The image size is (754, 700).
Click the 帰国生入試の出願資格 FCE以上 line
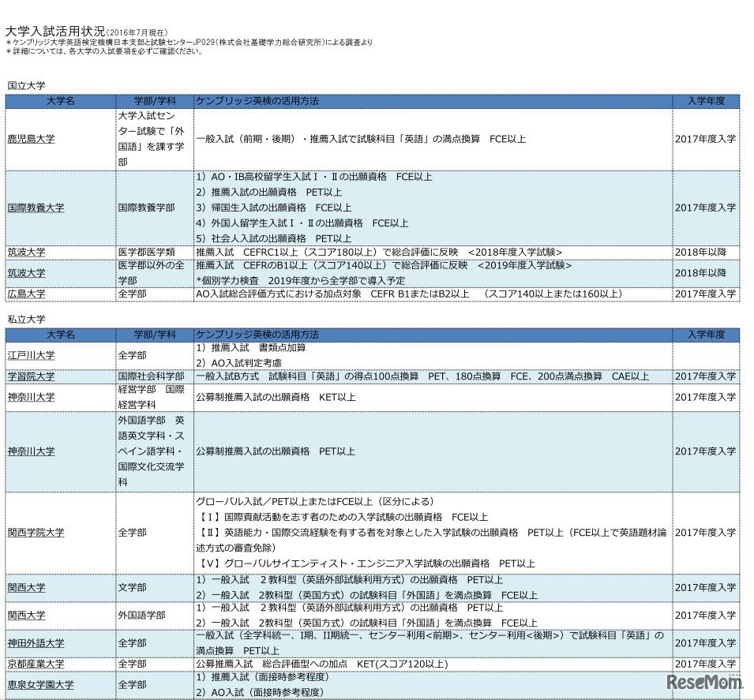point(274,208)
